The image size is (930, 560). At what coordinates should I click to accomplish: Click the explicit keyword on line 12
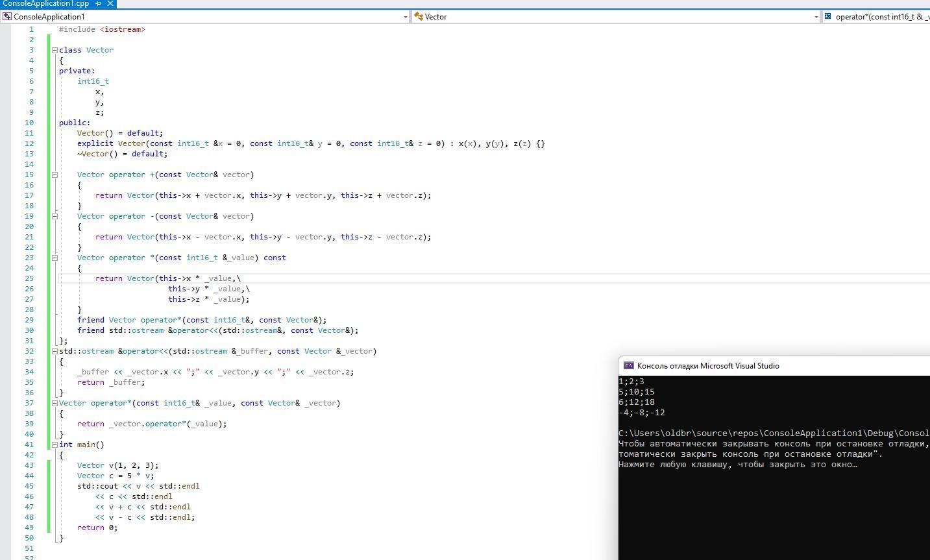[x=95, y=143]
